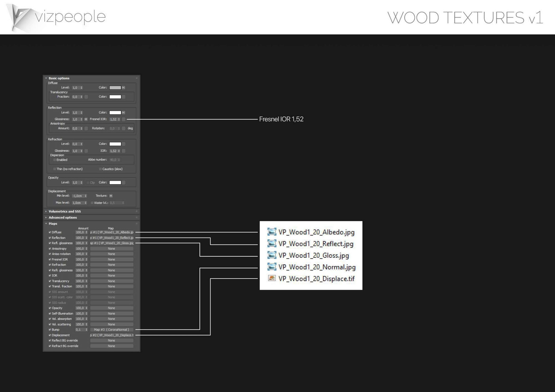The width and height of the screenshot is (555, 392).
Task: Click the Diffuse gray color swatch
Action: (x=115, y=88)
